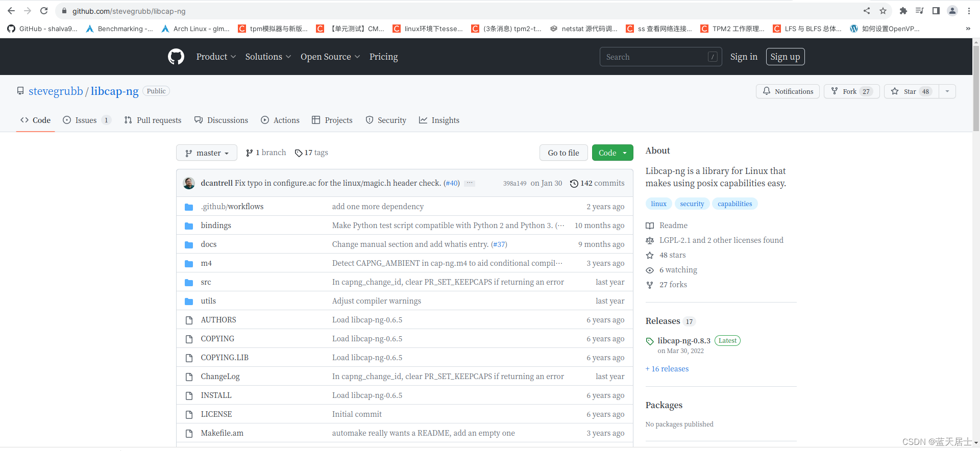
Task: Switch to Issues tab
Action: 86,120
